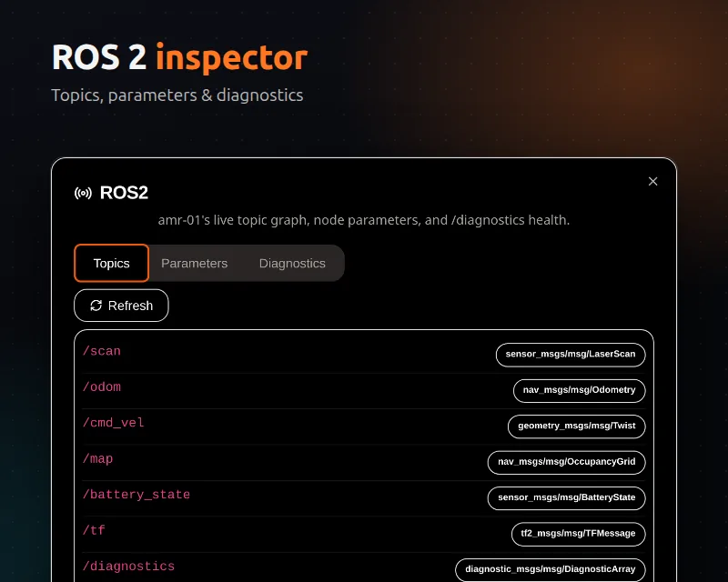Open the Diagnostics tab
Viewport: 728px width, 582px height.
pos(292,263)
